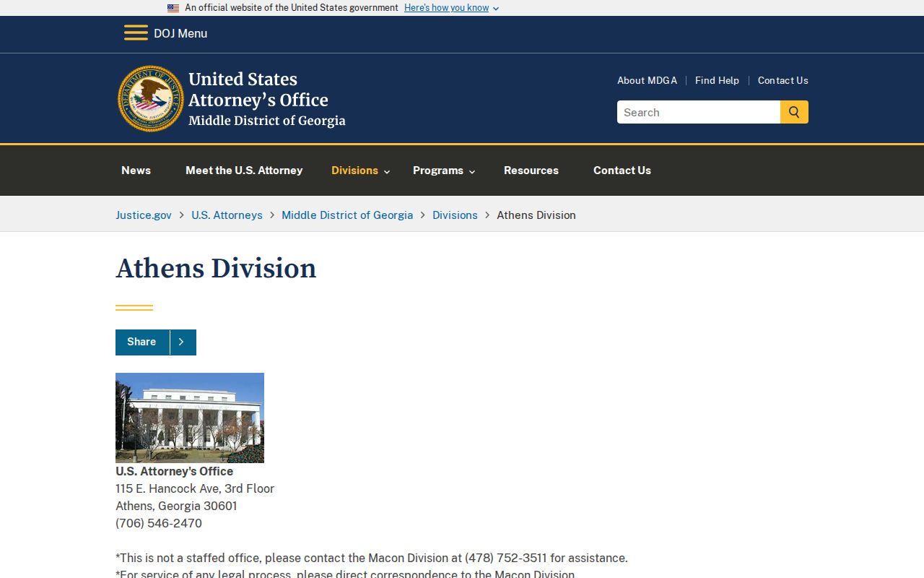Go to Justice.gov breadcrumb link
The width and height of the screenshot is (924, 578).
(144, 215)
